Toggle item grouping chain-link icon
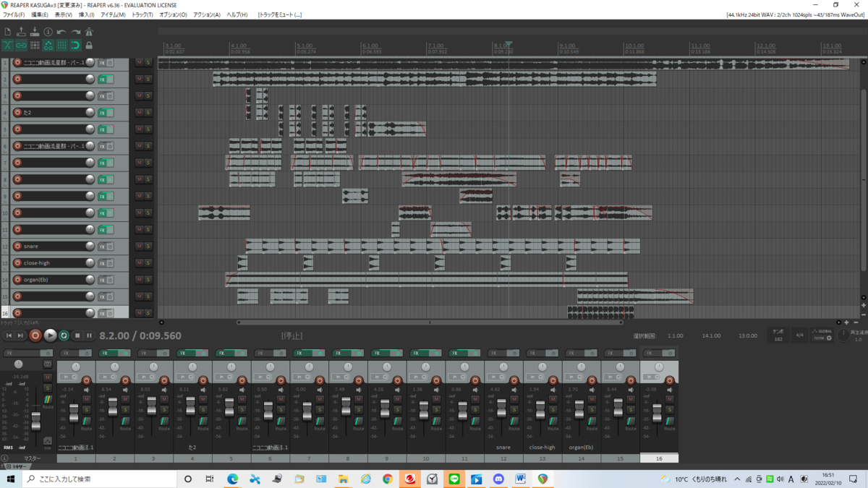Image resolution: width=868 pixels, height=488 pixels. tap(21, 46)
